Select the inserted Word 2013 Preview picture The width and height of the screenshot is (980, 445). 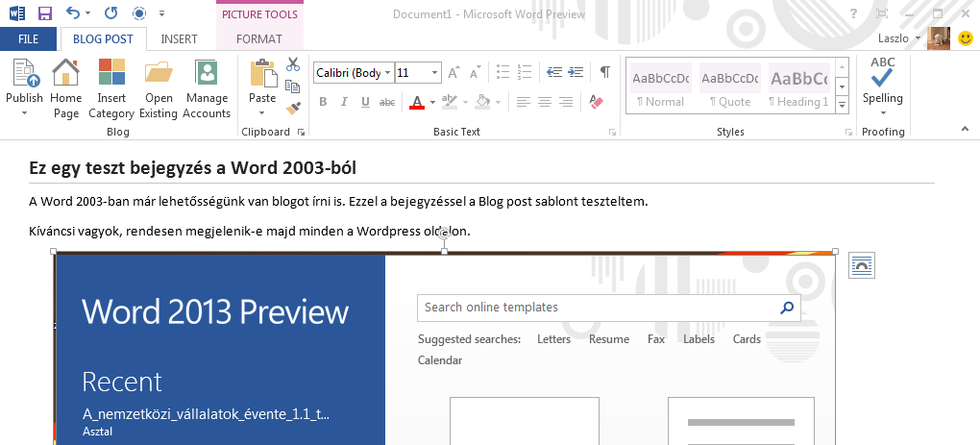click(x=445, y=349)
